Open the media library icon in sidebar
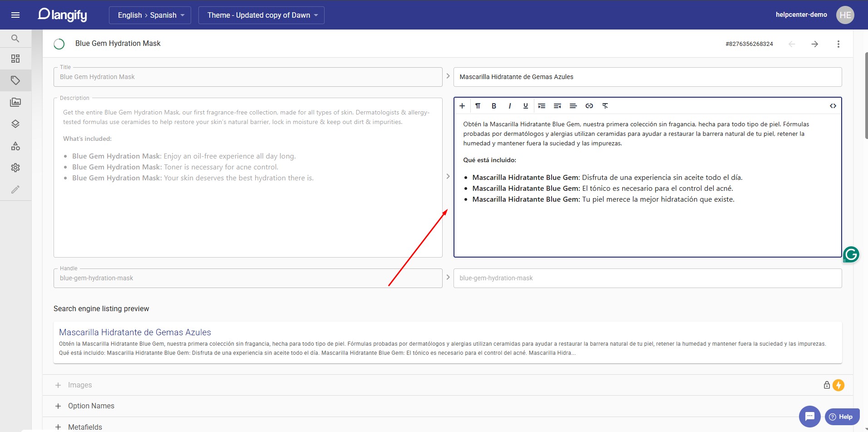 tap(15, 102)
